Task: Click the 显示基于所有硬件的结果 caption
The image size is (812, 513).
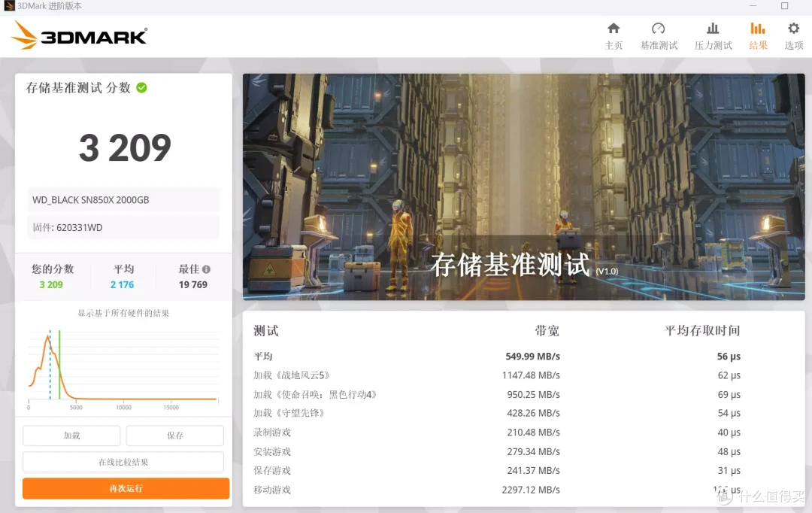Action: pos(123,313)
